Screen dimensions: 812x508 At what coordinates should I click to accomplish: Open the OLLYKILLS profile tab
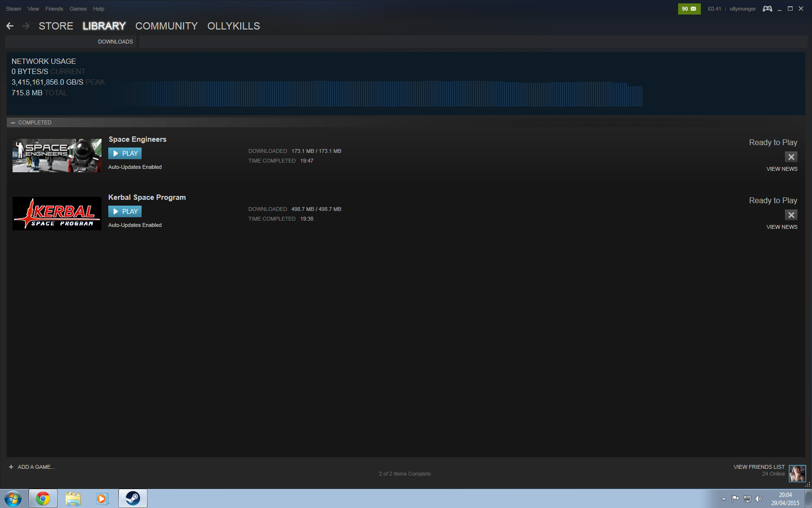(x=233, y=26)
